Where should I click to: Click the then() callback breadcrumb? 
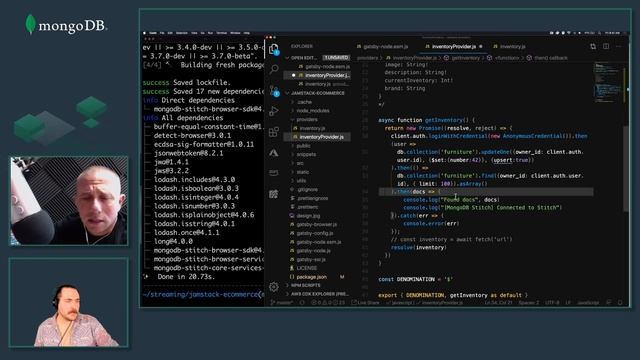(x=547, y=58)
